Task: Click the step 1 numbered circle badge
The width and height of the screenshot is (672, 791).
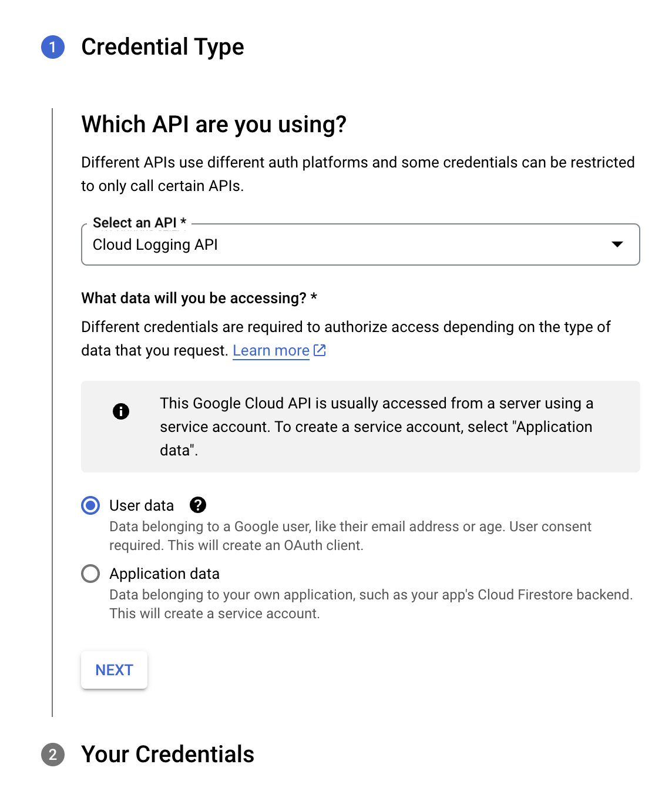Action: pos(53,48)
